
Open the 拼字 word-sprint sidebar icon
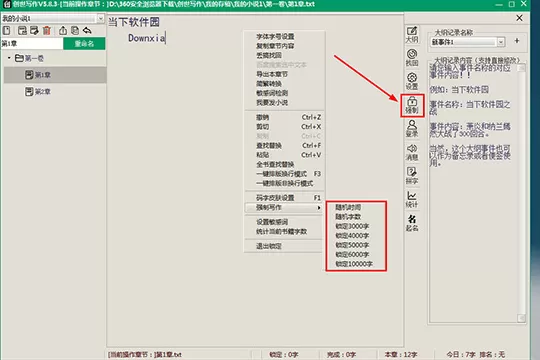click(412, 176)
